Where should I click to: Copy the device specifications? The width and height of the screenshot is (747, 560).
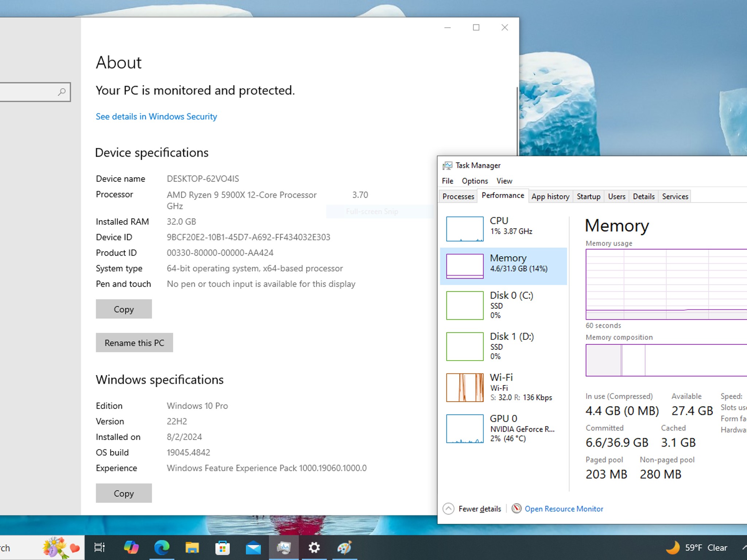[x=124, y=309]
